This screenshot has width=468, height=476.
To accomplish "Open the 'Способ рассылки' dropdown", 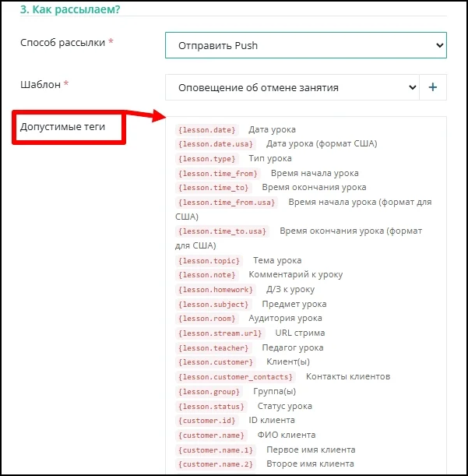I will coord(306,45).
